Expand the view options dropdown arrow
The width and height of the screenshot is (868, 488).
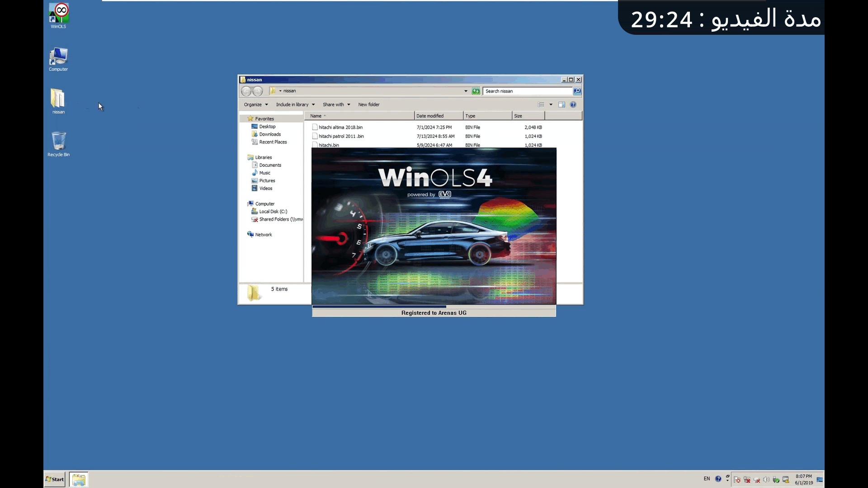[551, 105]
